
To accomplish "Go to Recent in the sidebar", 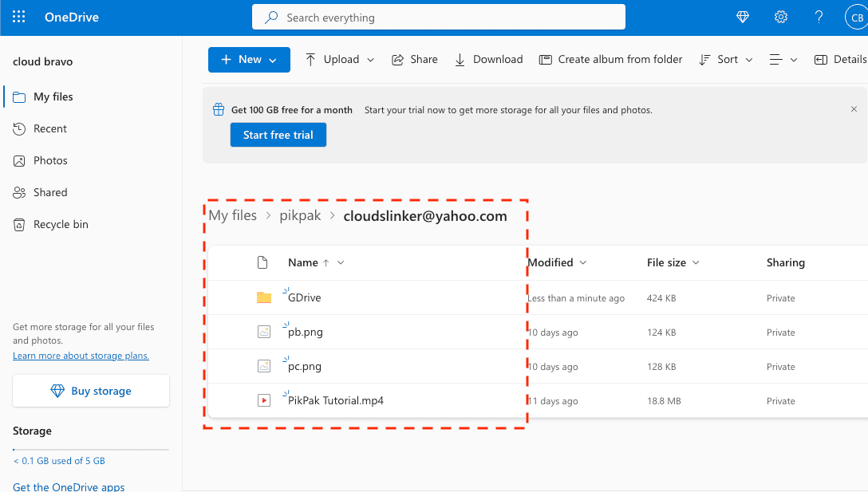I will [x=49, y=128].
